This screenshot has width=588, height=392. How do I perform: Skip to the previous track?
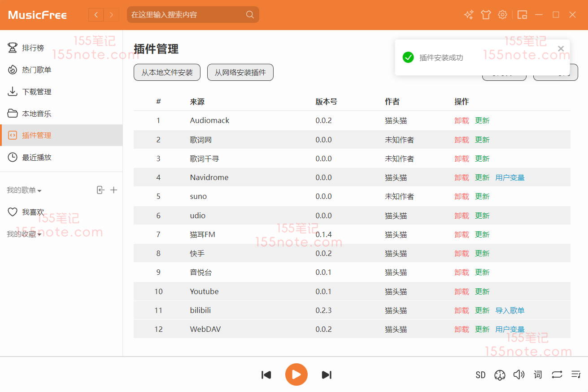pos(266,375)
